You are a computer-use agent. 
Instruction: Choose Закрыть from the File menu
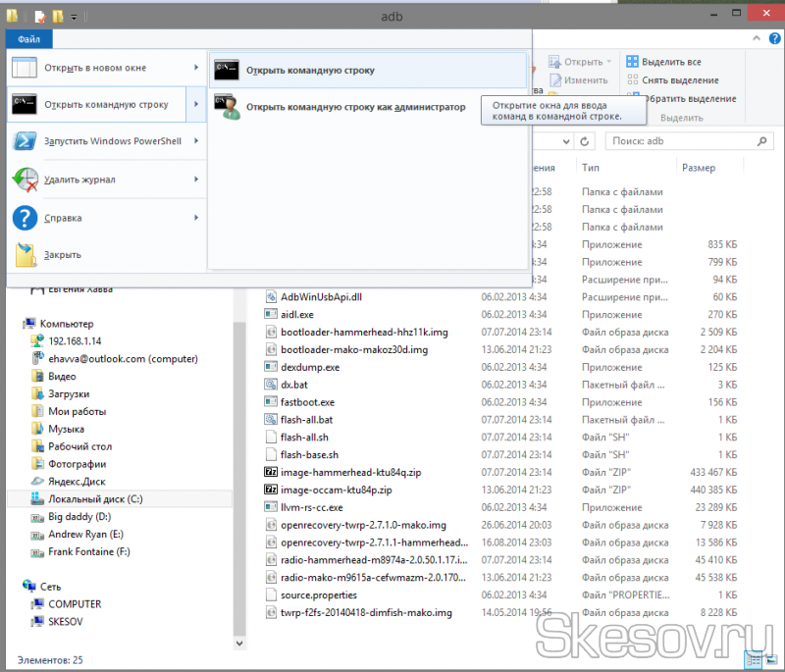click(63, 255)
